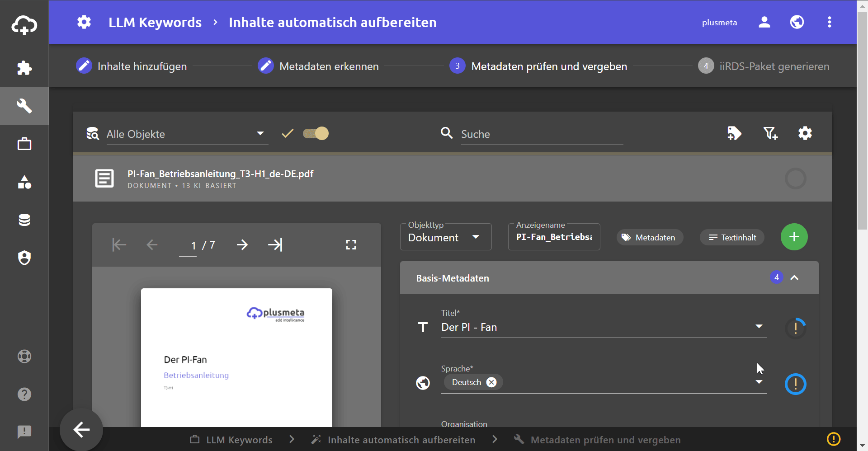This screenshot has height=451, width=868.
Task: Open the object list settings gear
Action: click(x=805, y=133)
